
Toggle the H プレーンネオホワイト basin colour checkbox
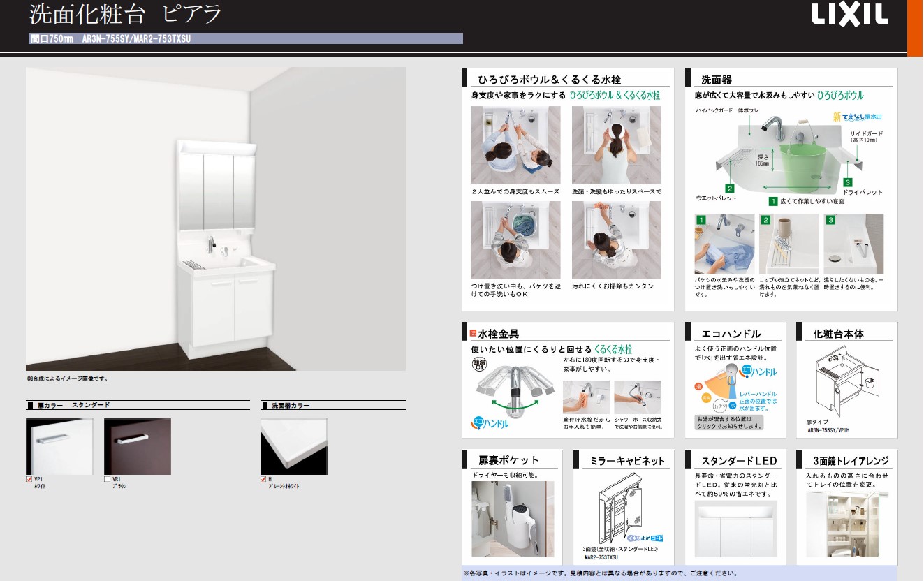(x=264, y=479)
